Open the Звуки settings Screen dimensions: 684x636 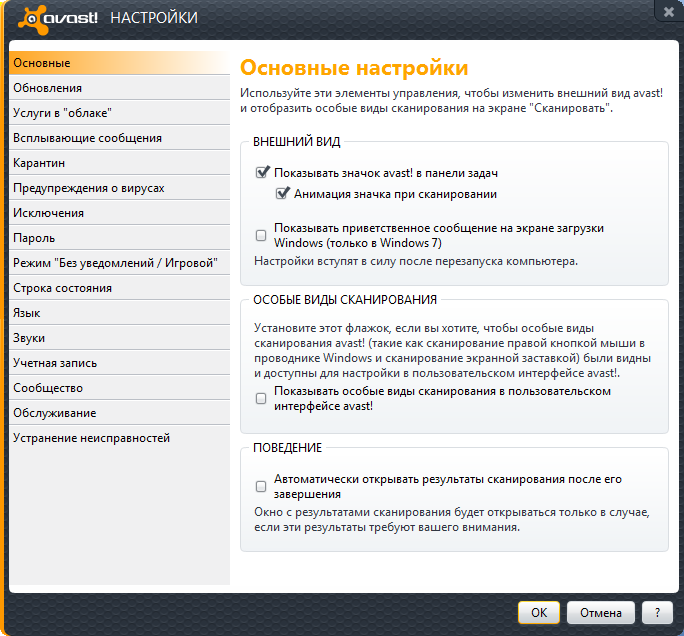tap(119, 338)
